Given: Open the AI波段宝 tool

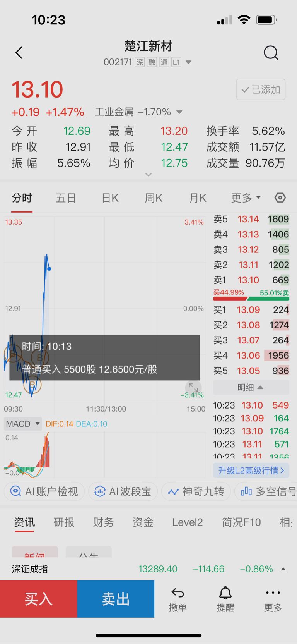Looking at the screenshot, I should pos(123,491).
